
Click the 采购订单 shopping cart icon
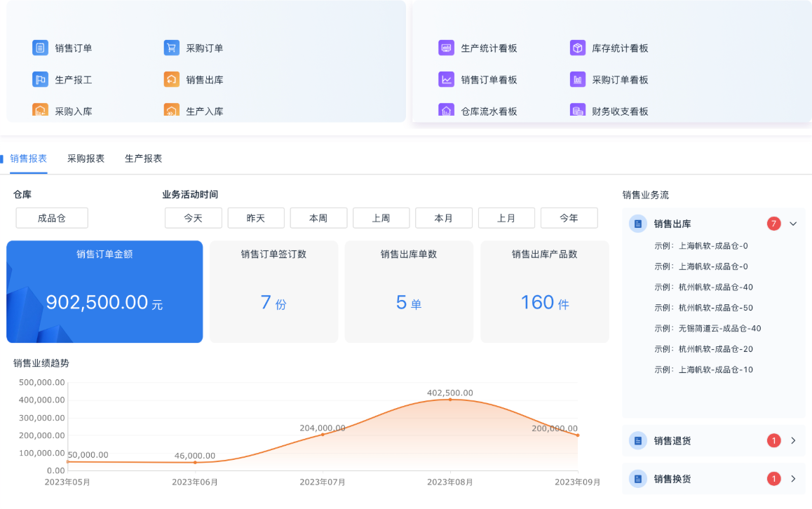click(x=171, y=48)
